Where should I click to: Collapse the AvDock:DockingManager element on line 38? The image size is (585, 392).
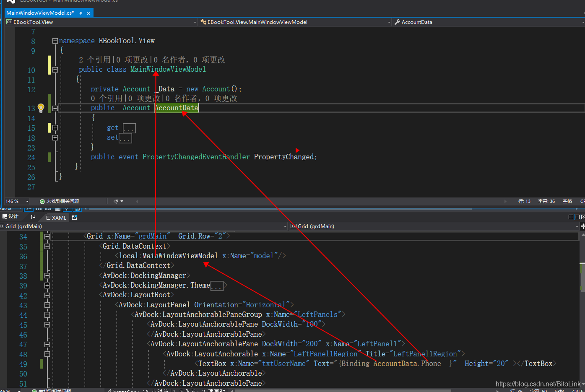47,276
